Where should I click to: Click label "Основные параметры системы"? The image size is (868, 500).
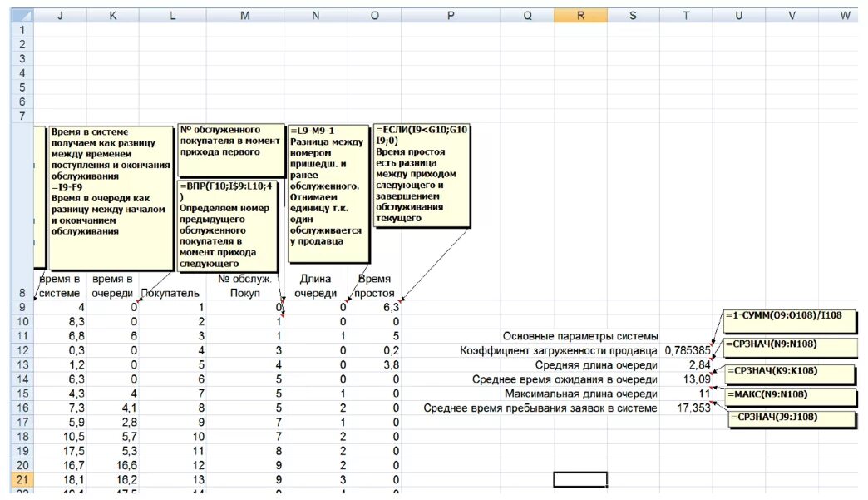[580, 336]
